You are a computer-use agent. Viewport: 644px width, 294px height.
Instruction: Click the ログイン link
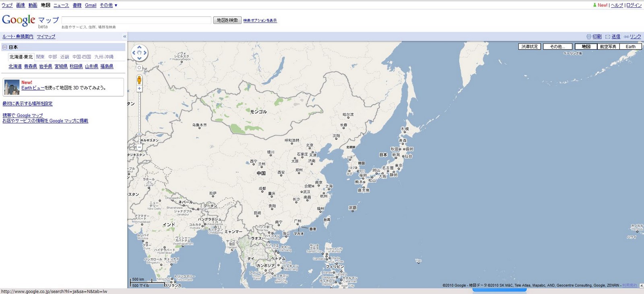pos(634,5)
